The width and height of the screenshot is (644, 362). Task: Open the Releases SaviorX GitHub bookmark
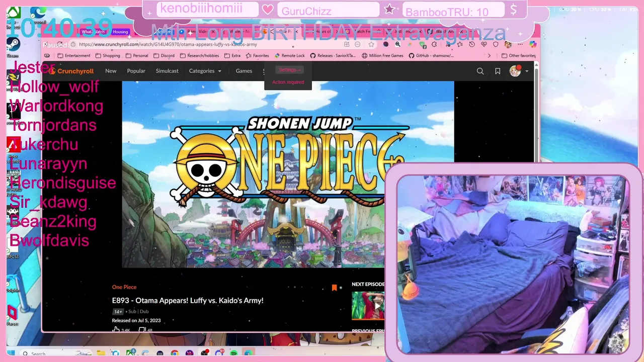pos(334,56)
